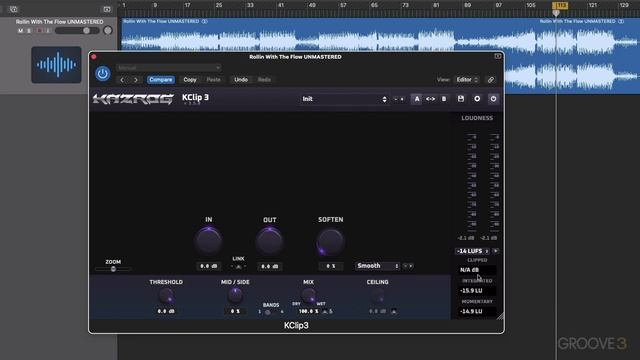Image resolution: width=640 pixels, height=360 pixels.
Task: Click Undo in plugin header
Action: click(241, 80)
